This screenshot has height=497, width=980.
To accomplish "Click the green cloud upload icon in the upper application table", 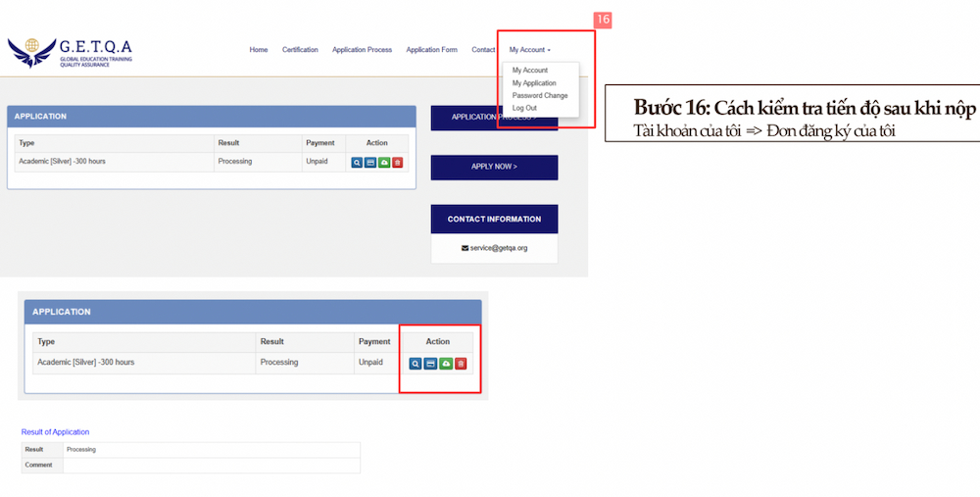I will point(384,162).
